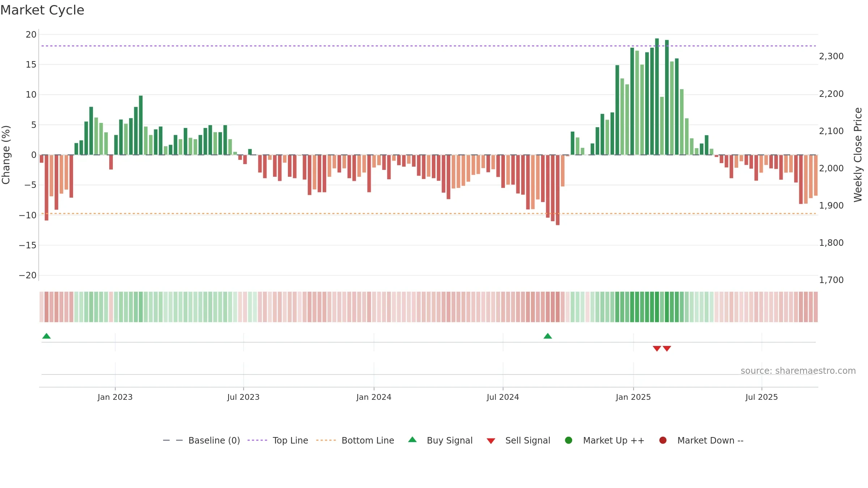Click the Jul 2023 axis label
This screenshot has height=488, width=868.
coord(243,397)
